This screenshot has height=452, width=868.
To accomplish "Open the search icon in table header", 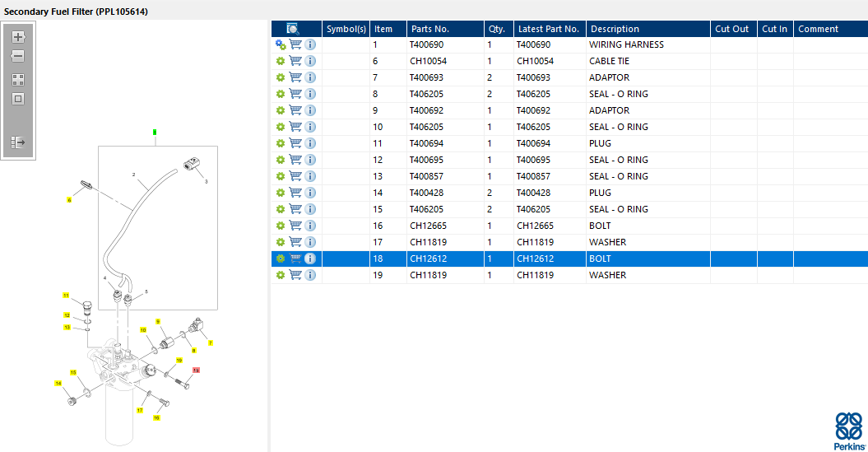I will coord(293,29).
